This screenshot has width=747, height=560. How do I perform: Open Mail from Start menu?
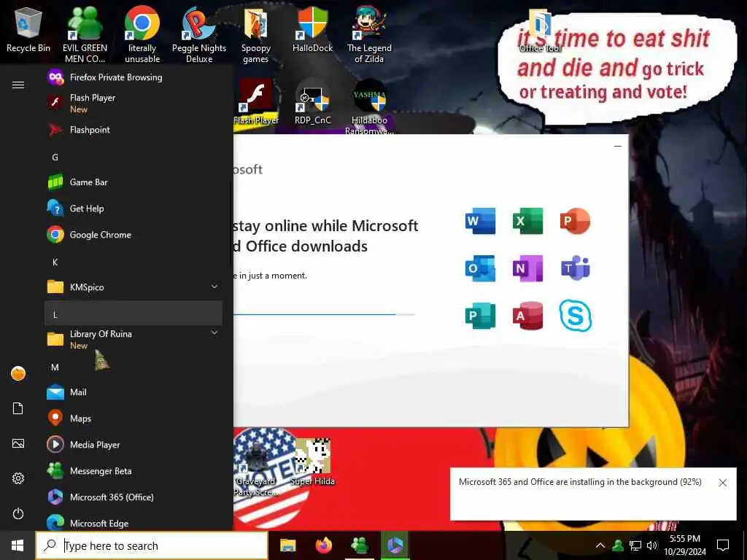(x=133, y=392)
